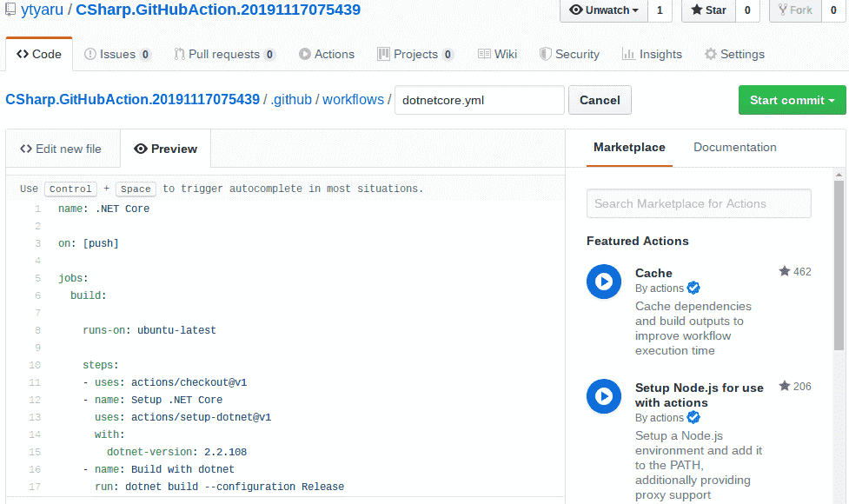This screenshot has height=504, width=849.
Task: Click the filename field containing dotnetcore.yml
Action: click(x=480, y=100)
